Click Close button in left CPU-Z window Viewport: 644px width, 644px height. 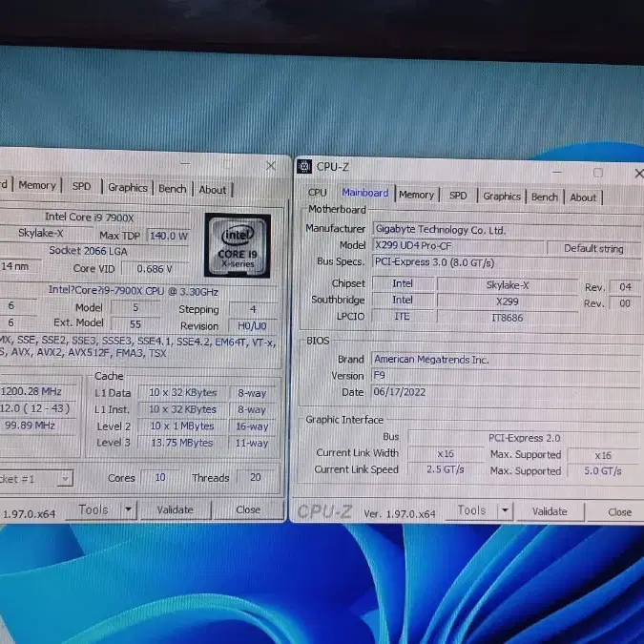(x=248, y=509)
